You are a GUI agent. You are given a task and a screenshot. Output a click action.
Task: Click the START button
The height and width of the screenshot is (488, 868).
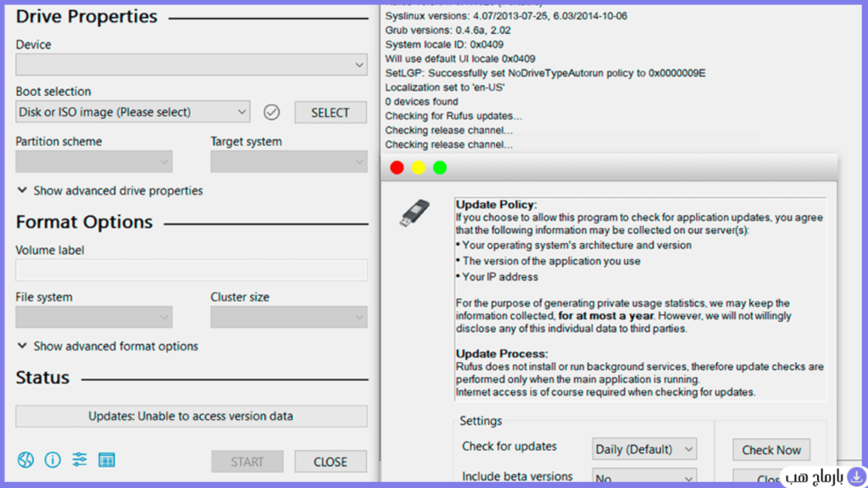click(x=248, y=462)
